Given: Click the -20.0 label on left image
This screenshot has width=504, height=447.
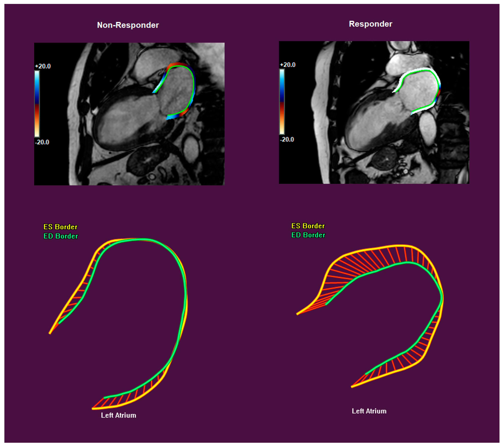Looking at the screenshot, I should click(42, 142).
